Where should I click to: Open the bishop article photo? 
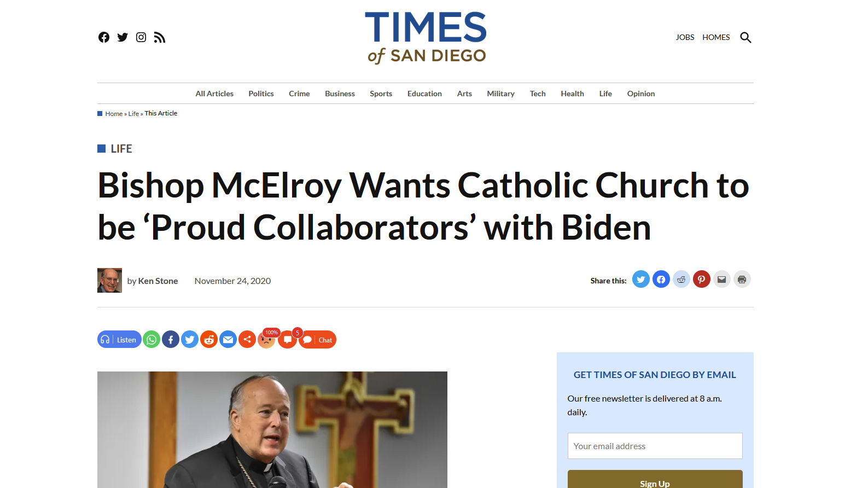[x=272, y=429]
